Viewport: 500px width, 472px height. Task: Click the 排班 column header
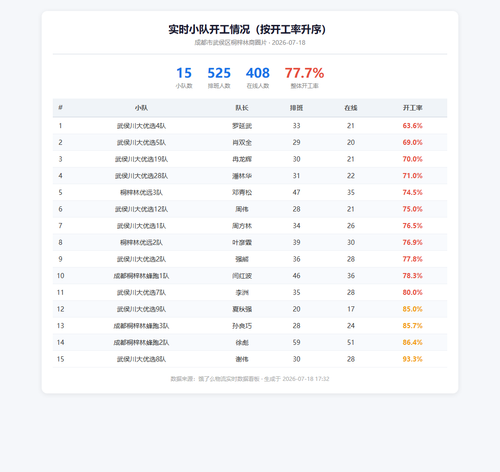coord(296,108)
